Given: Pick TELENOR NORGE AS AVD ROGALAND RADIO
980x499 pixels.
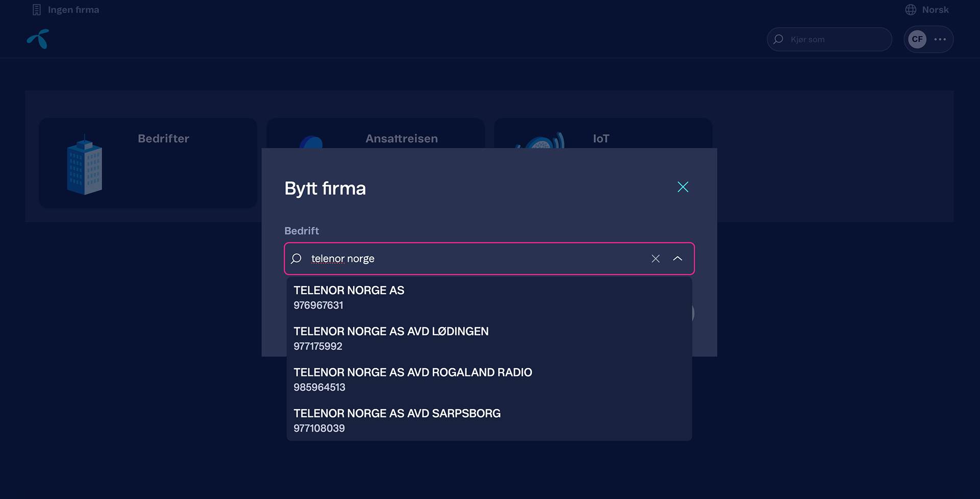Looking at the screenshot, I should pos(489,379).
